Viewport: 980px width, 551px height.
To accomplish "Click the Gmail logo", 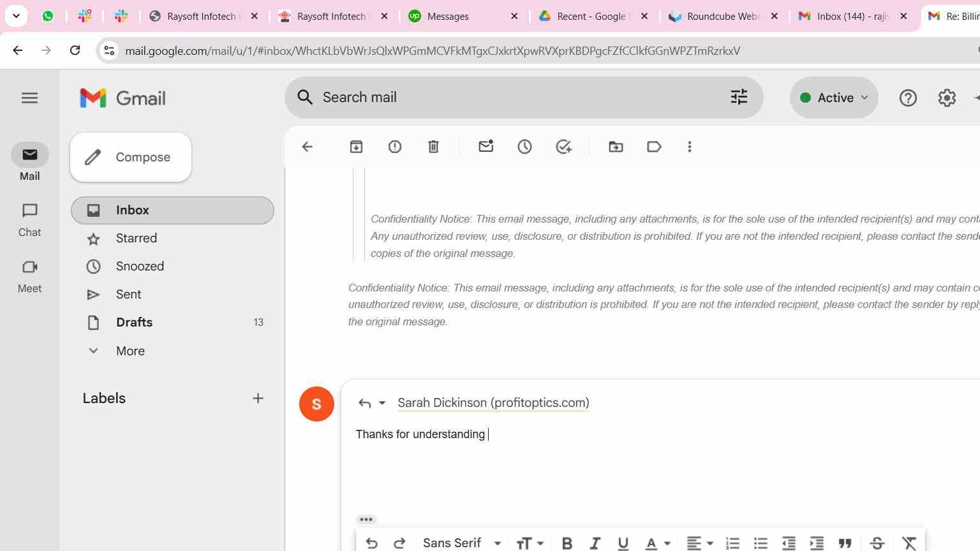I will [x=122, y=98].
